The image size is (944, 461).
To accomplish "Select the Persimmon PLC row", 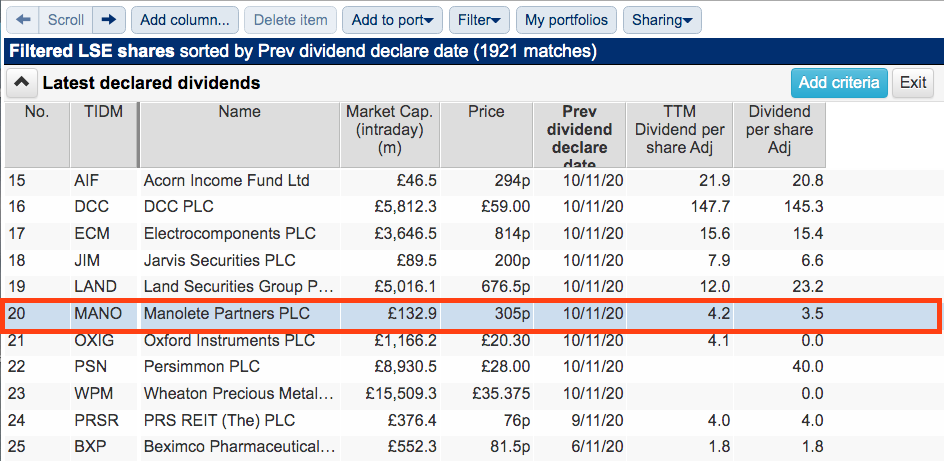I will click(x=471, y=367).
